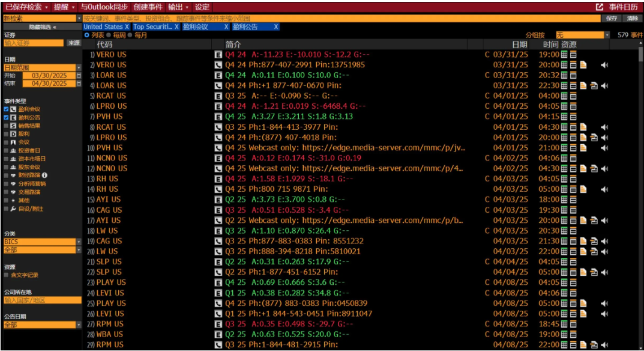Open document icon for RH US 05:00 call
This screenshot has width=644, height=351.
coord(583,189)
